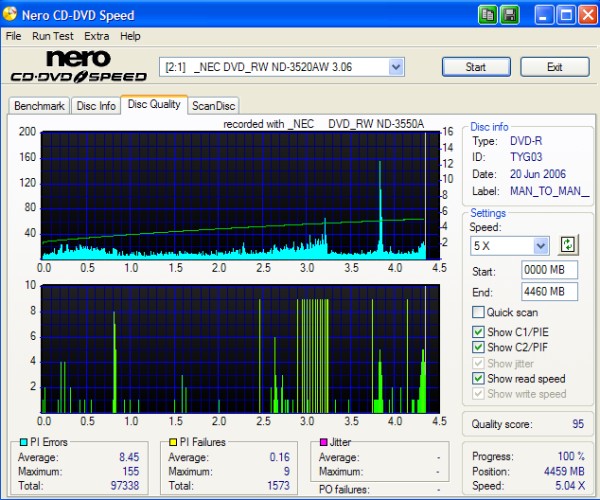Disable Show read speed
The width and height of the screenshot is (600, 500).
[478, 378]
